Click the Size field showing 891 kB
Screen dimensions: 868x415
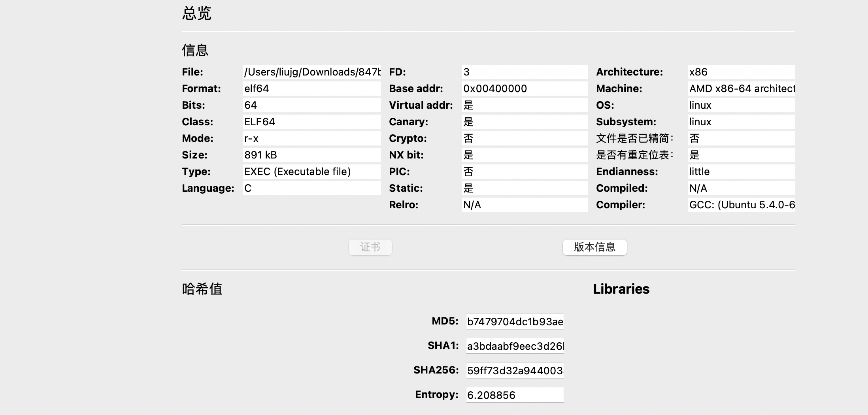311,155
